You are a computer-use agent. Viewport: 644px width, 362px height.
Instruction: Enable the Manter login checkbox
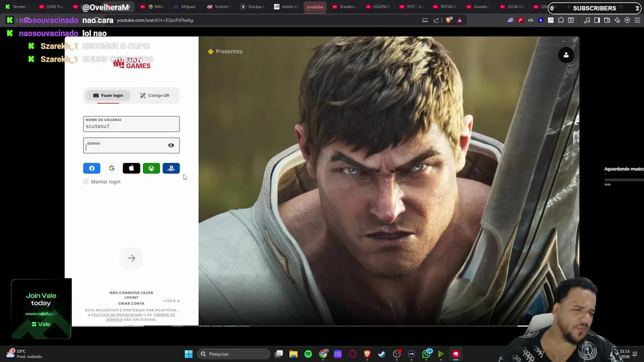coord(86,182)
